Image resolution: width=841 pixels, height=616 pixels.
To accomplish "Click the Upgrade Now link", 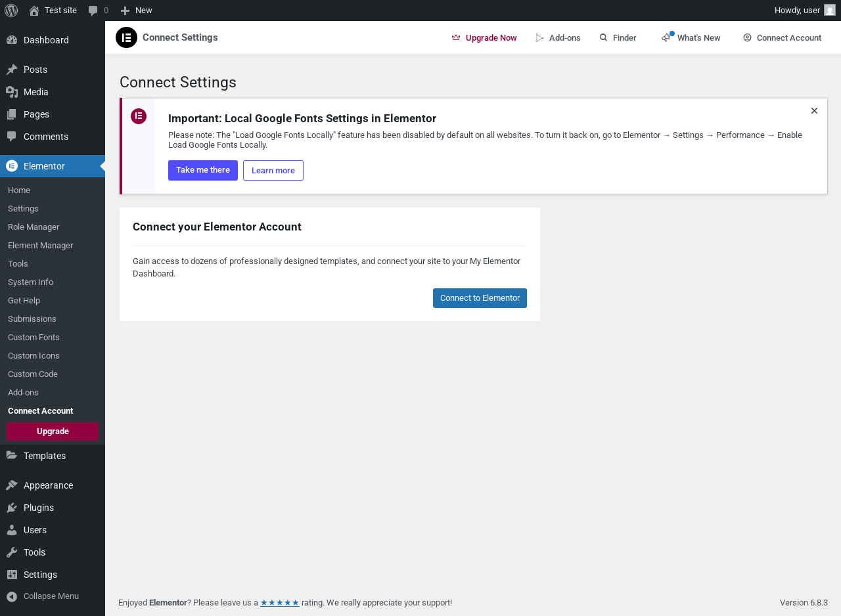I will pos(484,38).
